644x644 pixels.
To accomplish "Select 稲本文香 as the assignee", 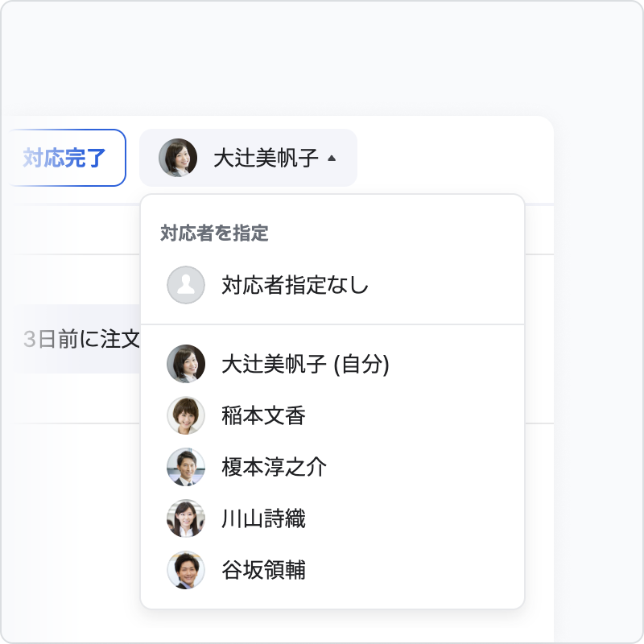I will click(x=332, y=415).
